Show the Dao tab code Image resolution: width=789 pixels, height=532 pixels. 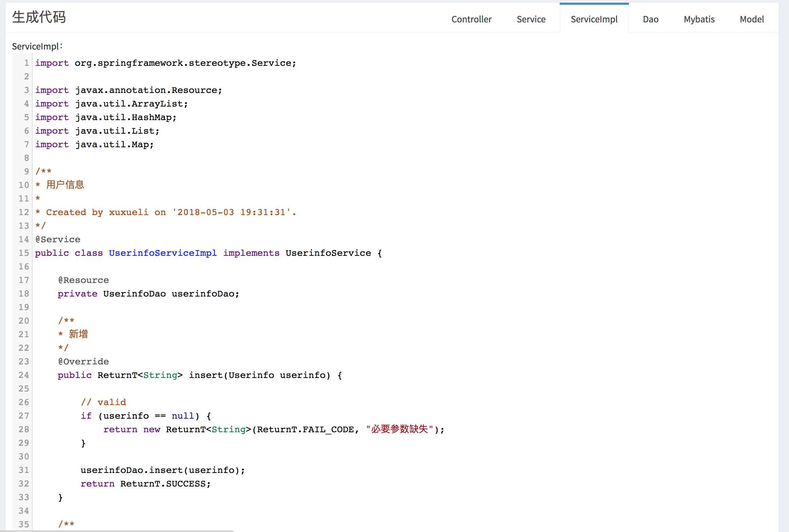click(x=650, y=19)
